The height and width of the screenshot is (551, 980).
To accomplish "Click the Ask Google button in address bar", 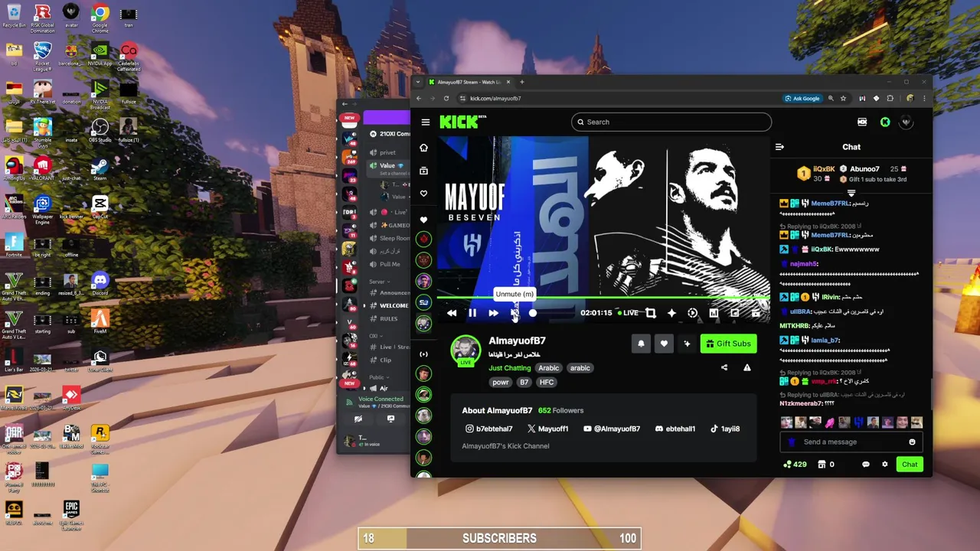I will (x=802, y=98).
